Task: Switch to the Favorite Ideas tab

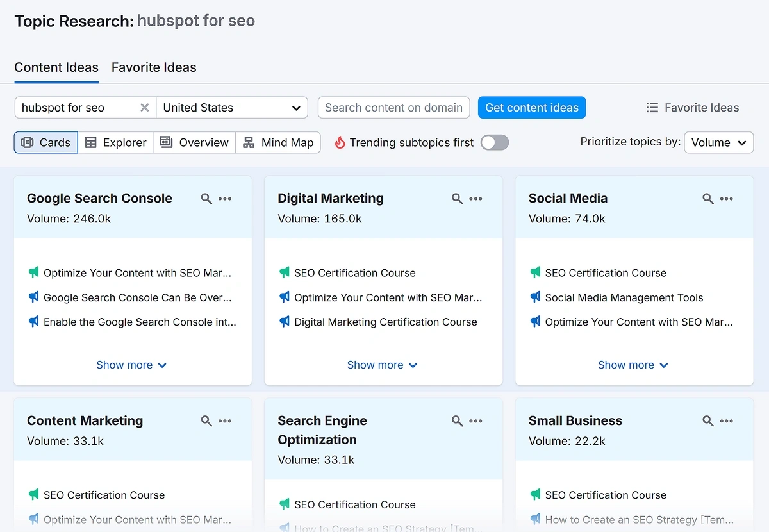Action: [x=154, y=67]
